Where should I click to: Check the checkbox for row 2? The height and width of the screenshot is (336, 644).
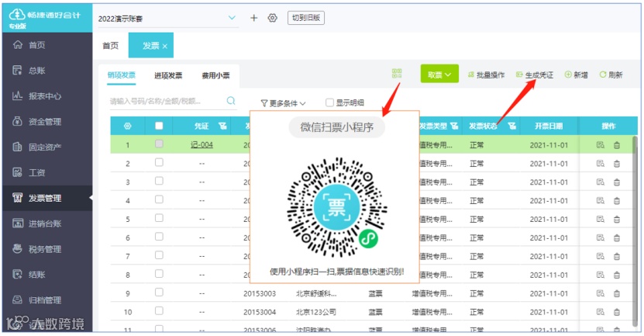point(159,162)
